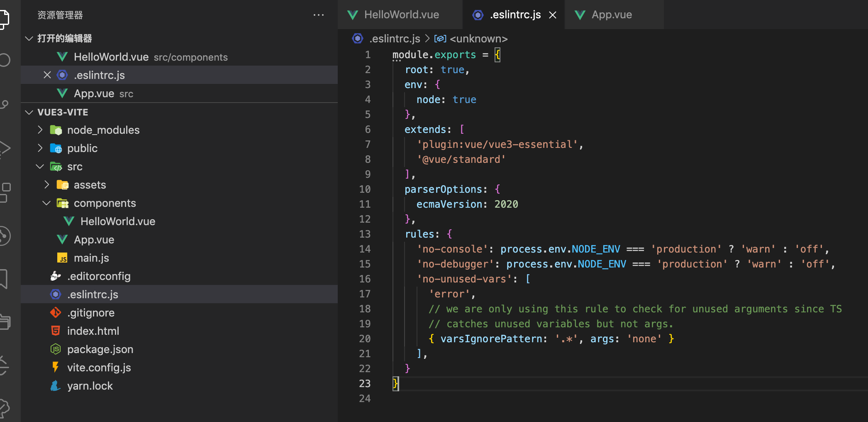
Task: Open the Run and Debug panel
Action: [6, 147]
